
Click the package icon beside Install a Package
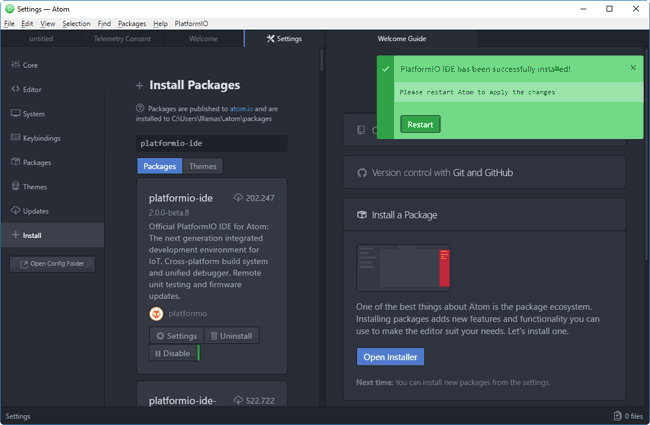362,215
